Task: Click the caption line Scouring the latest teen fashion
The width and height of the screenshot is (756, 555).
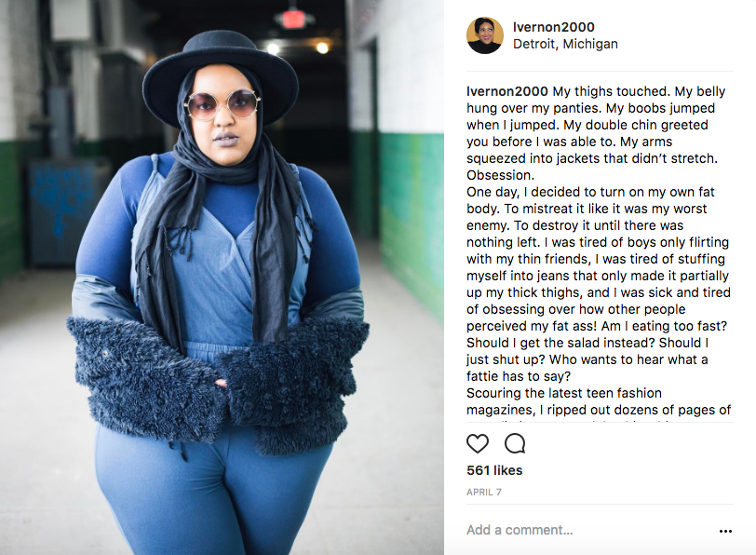Action: coord(563,393)
